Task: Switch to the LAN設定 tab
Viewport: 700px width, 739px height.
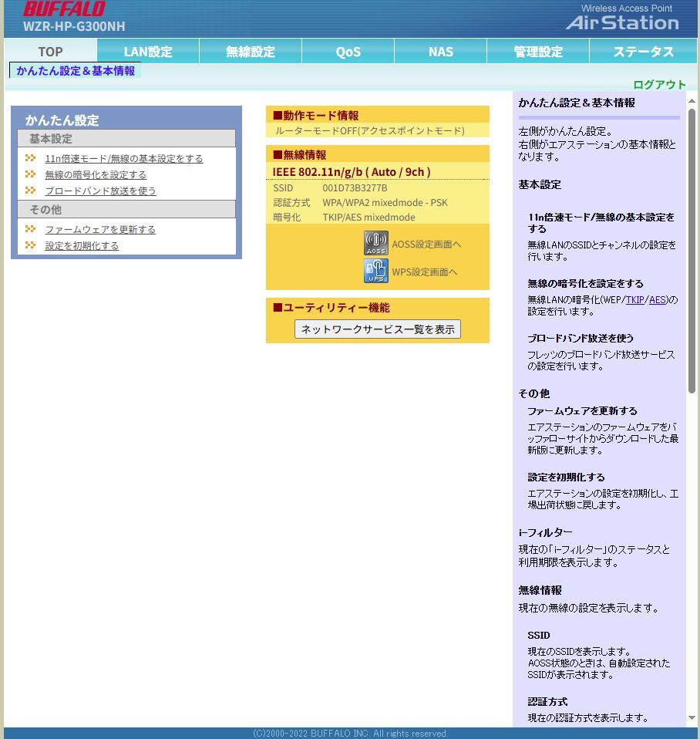Action: [x=147, y=51]
